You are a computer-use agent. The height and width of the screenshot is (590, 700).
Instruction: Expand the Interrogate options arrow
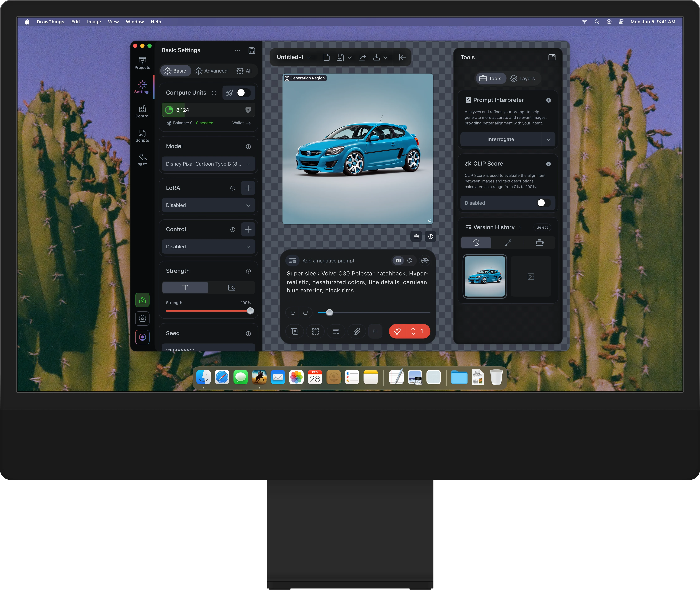tap(548, 139)
